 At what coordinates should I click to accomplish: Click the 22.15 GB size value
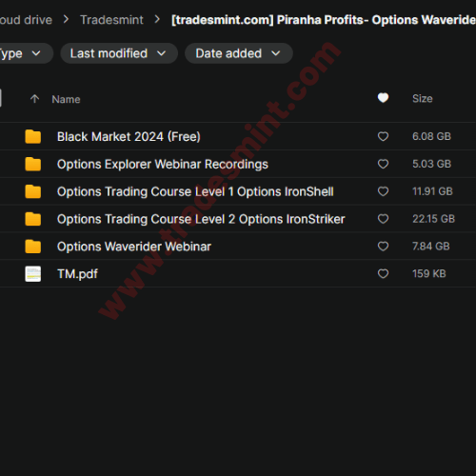(x=433, y=219)
